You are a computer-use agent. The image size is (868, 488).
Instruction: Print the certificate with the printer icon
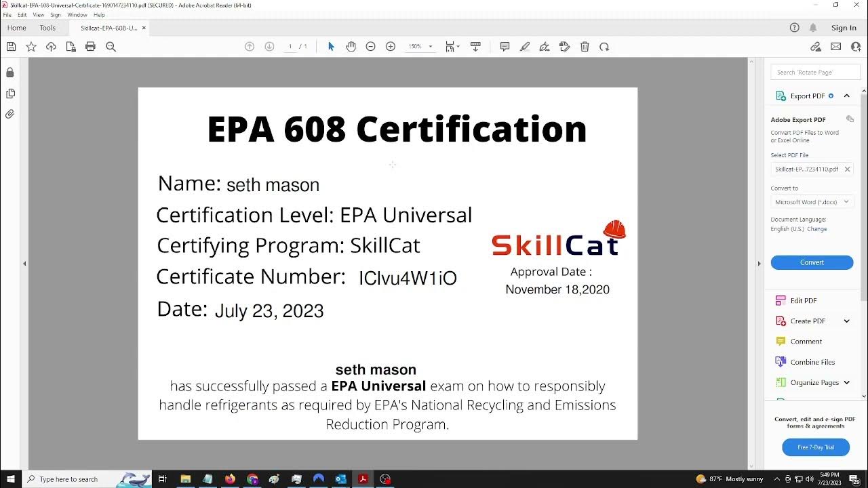coord(90,47)
